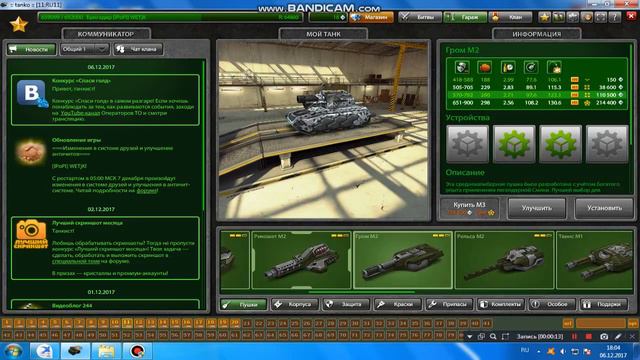Screen dimensions: 640x360
Task: Click the gold star rank icon
Action: point(19,24)
